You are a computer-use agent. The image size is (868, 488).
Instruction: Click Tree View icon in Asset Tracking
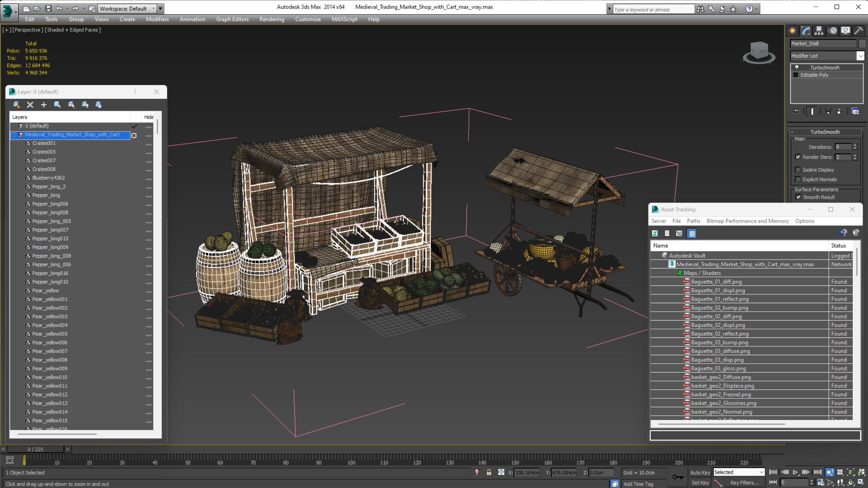679,233
